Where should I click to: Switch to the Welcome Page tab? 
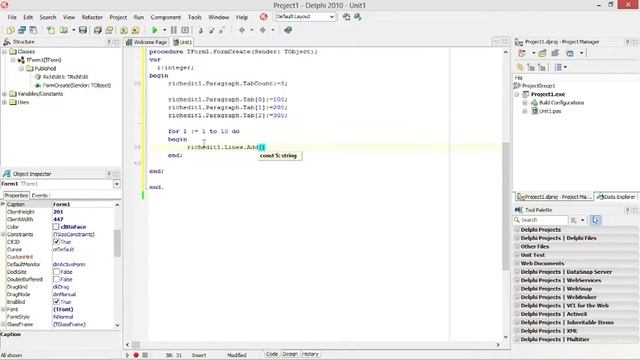click(x=147, y=42)
